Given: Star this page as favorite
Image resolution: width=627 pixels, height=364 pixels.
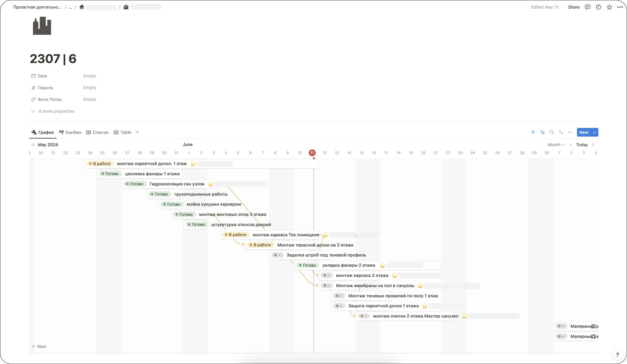Looking at the screenshot, I should [x=609, y=7].
